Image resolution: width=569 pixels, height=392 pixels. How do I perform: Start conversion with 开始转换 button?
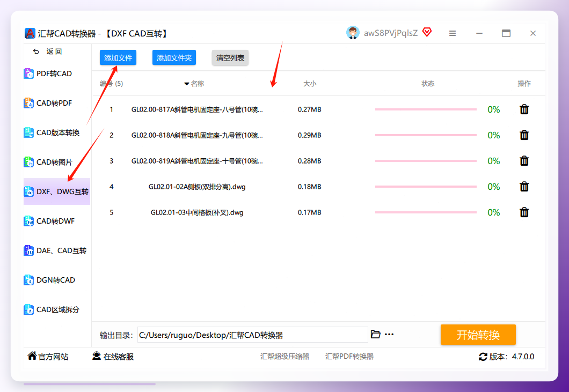click(478, 335)
